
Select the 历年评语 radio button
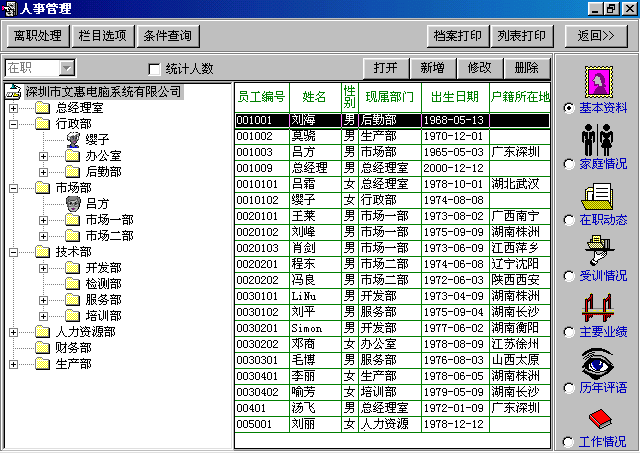(569, 388)
